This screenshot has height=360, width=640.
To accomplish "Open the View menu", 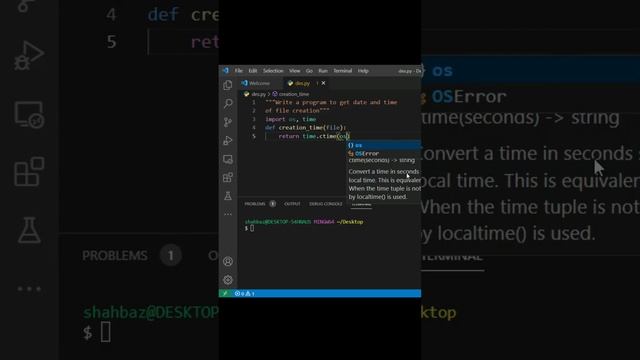I will coord(294,71).
